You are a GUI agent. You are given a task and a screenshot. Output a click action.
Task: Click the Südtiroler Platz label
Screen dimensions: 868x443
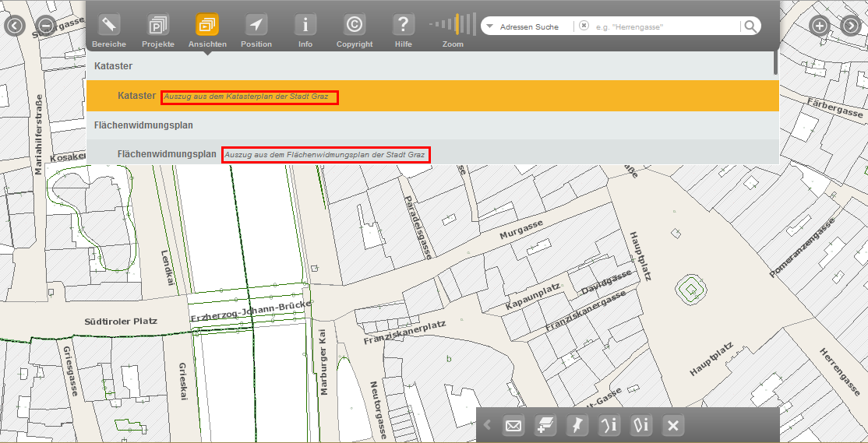click(x=121, y=322)
